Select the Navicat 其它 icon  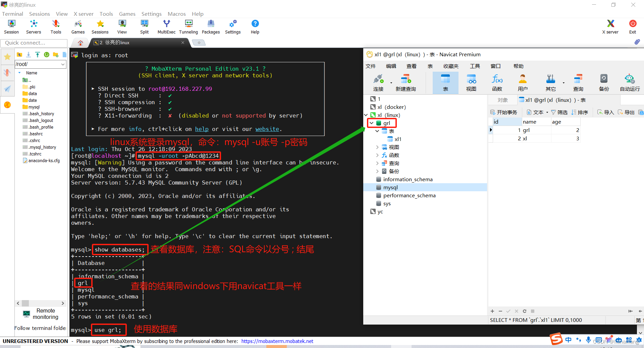tap(550, 83)
